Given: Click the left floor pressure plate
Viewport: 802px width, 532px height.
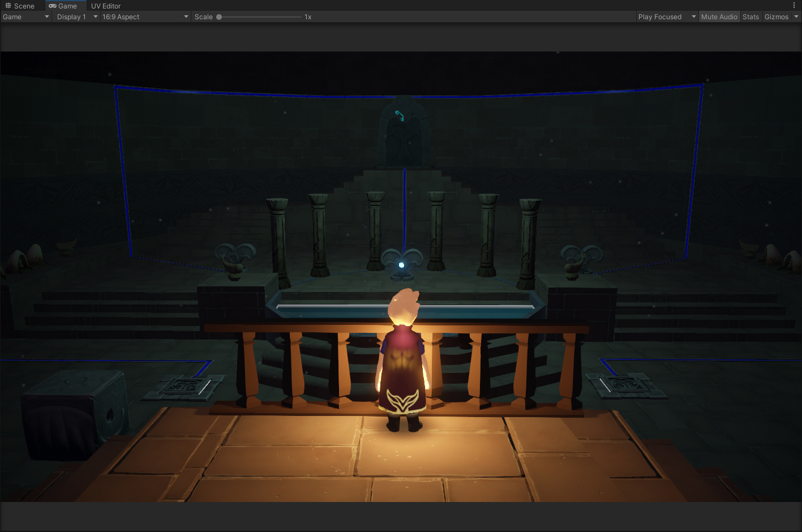Looking at the screenshot, I should (183, 387).
